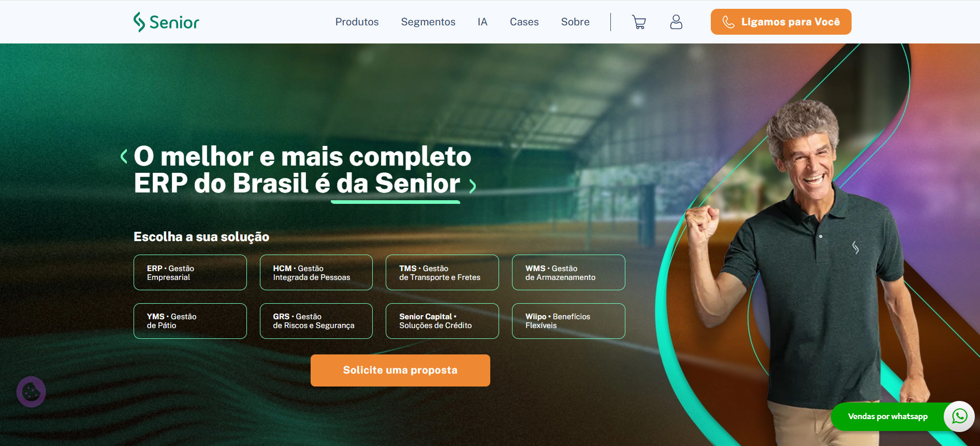Viewport: 980px width, 446px height.
Task: Click Solicite uma proposta button
Action: click(400, 370)
